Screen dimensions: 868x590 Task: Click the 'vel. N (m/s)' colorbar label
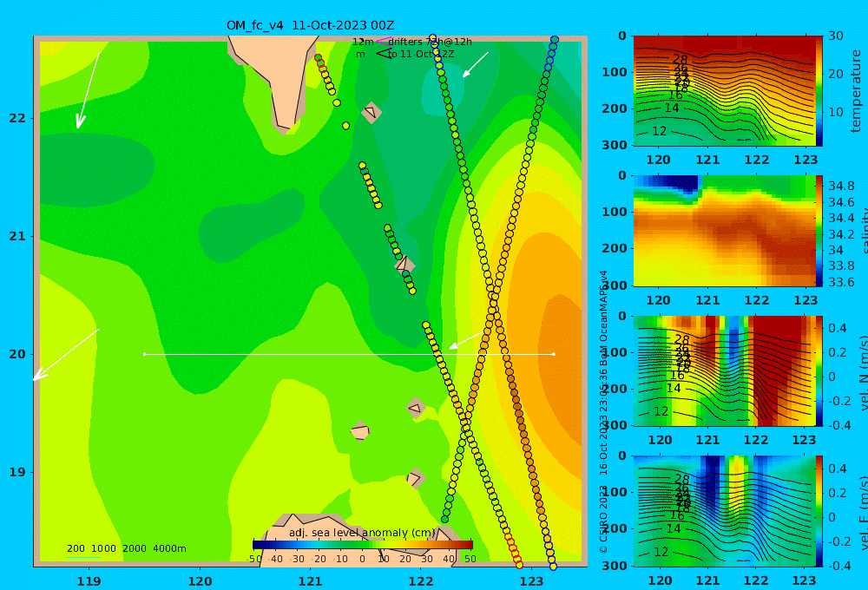(864, 372)
